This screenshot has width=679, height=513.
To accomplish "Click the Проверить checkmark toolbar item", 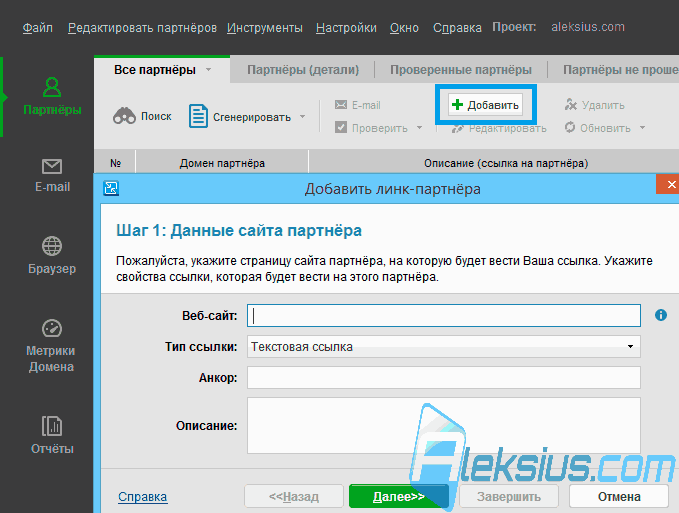I will point(372,128).
